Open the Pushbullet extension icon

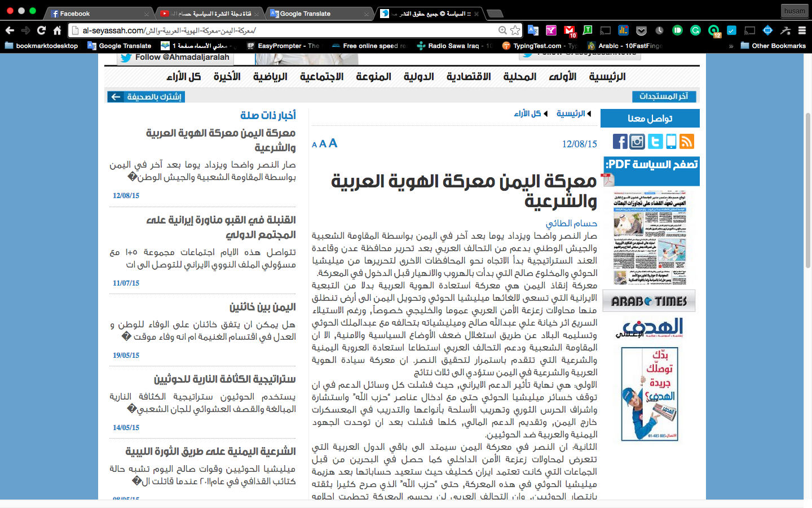678,30
